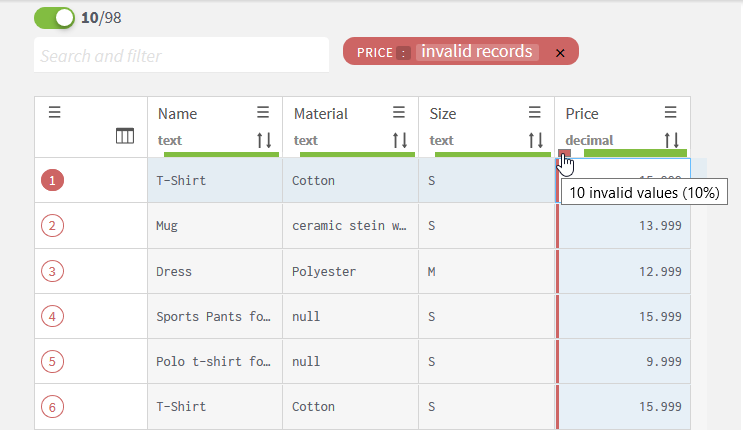
Task: Click the Search and filter input field
Action: pyautogui.click(x=181, y=56)
